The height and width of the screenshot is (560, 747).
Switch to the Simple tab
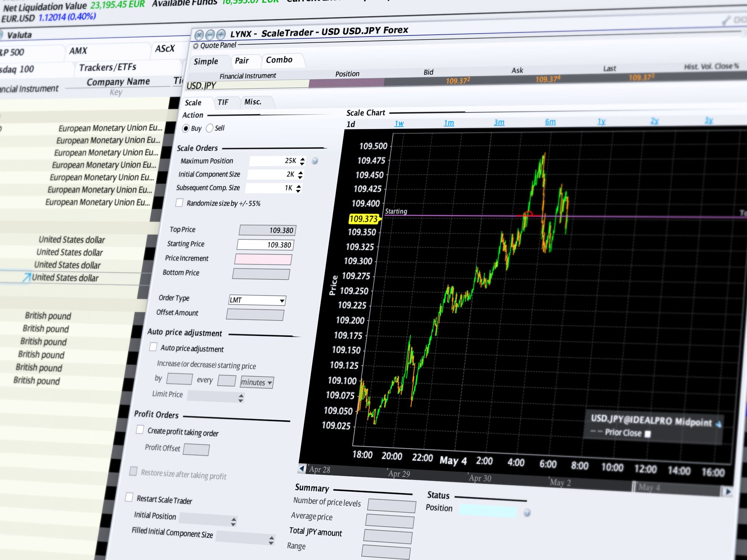pyautogui.click(x=206, y=62)
